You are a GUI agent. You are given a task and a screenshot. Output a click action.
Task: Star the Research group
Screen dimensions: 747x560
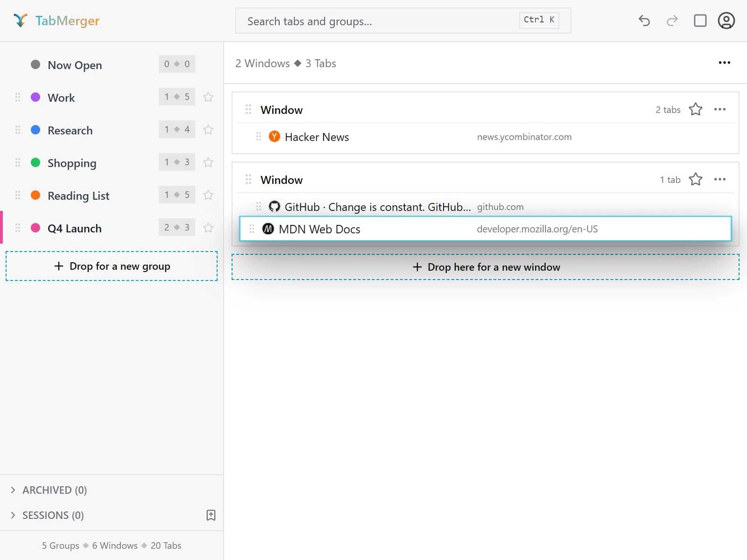pos(208,130)
